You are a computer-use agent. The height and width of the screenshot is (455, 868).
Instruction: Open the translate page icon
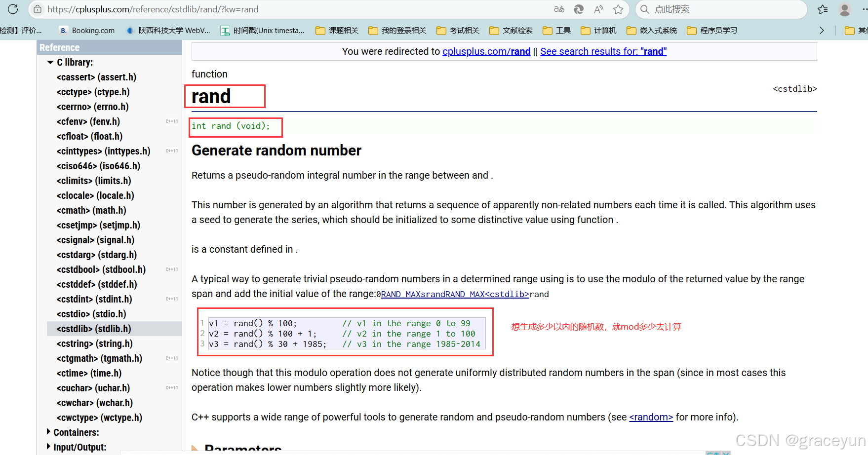click(559, 9)
